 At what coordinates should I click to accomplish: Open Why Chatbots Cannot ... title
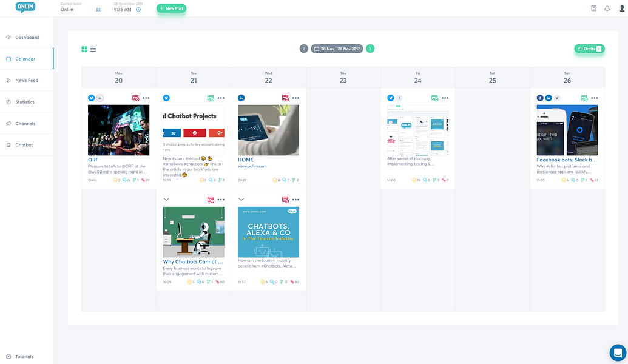[x=192, y=262]
